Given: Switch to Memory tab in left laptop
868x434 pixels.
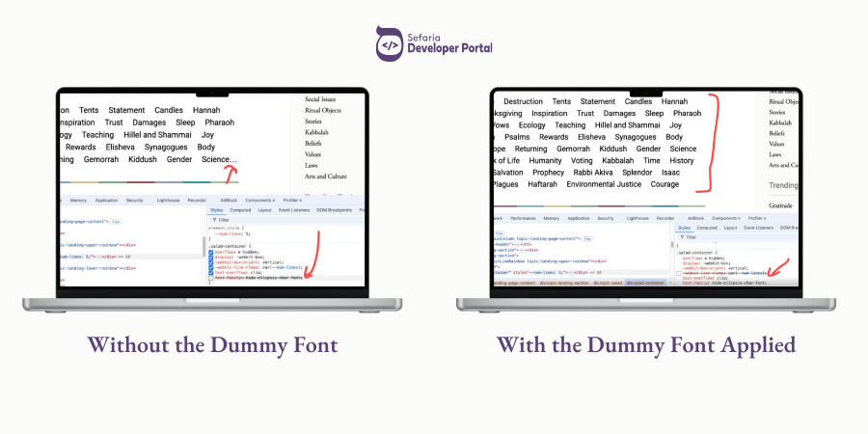Looking at the screenshot, I should tap(78, 201).
